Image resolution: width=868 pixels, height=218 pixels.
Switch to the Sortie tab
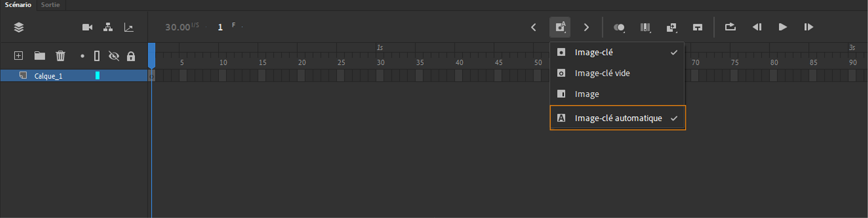point(50,5)
